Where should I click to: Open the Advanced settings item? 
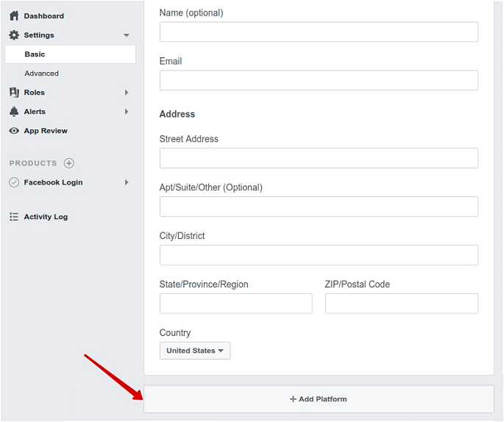[x=41, y=74]
